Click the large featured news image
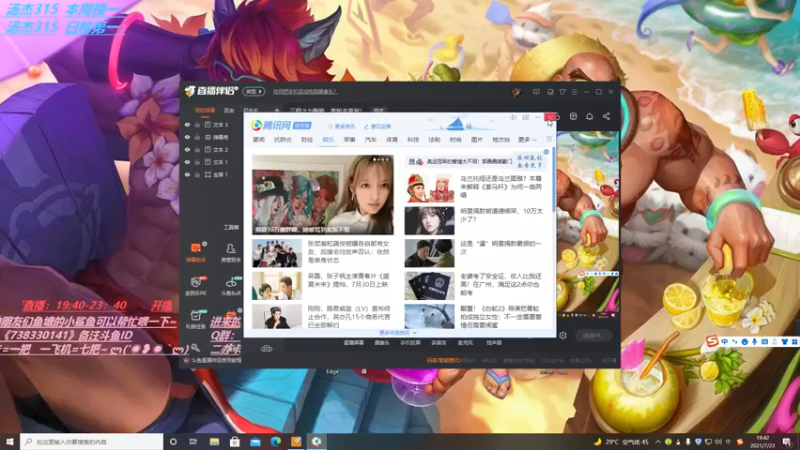 click(x=323, y=195)
